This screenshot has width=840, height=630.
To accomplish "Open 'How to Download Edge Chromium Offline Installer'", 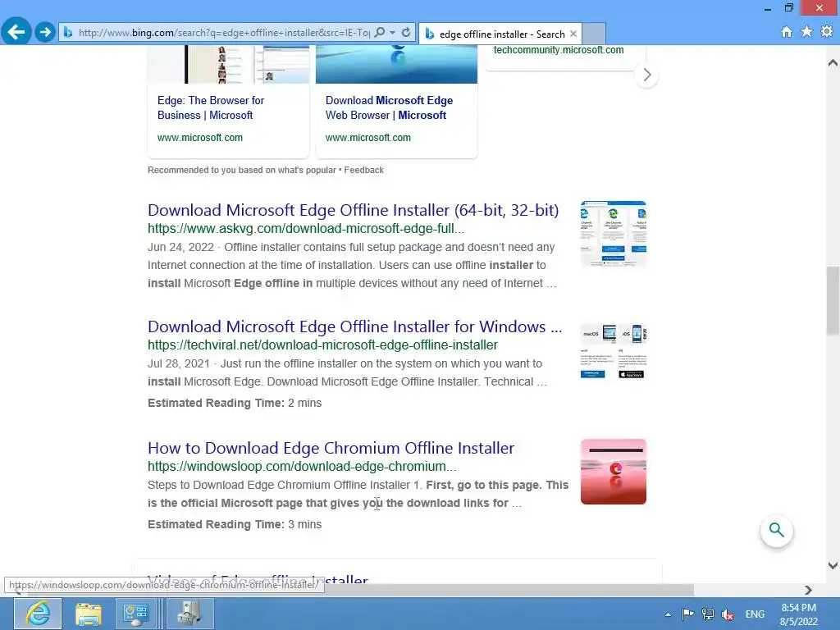I will (331, 448).
